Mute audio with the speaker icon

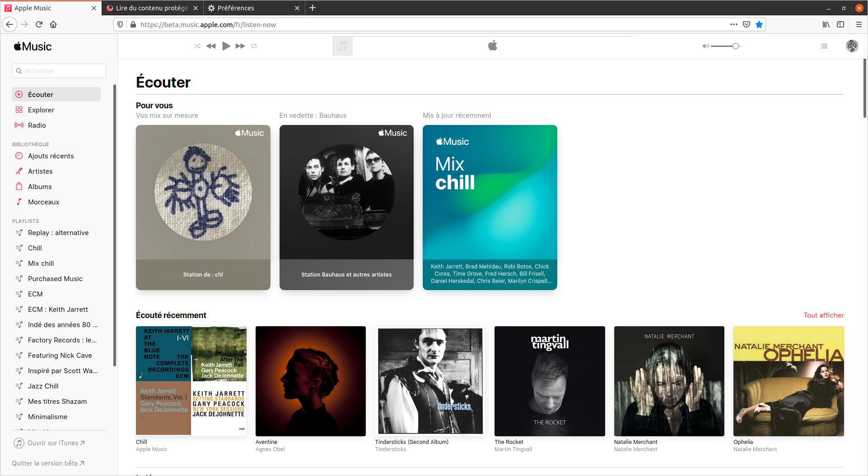click(x=705, y=46)
